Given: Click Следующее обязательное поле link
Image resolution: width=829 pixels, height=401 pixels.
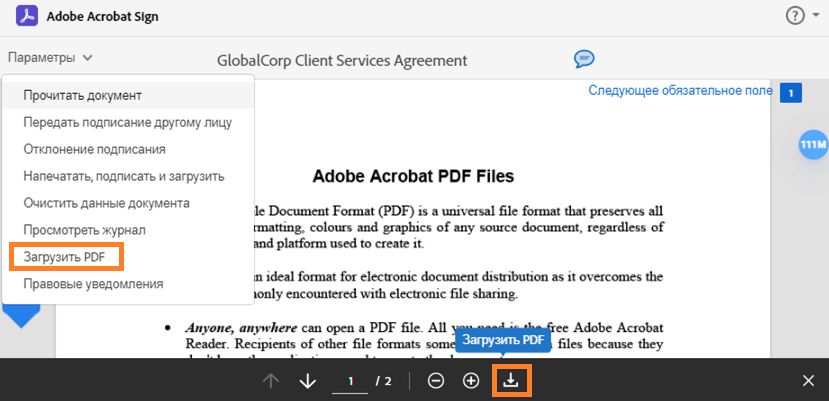Looking at the screenshot, I should pyautogui.click(x=680, y=91).
